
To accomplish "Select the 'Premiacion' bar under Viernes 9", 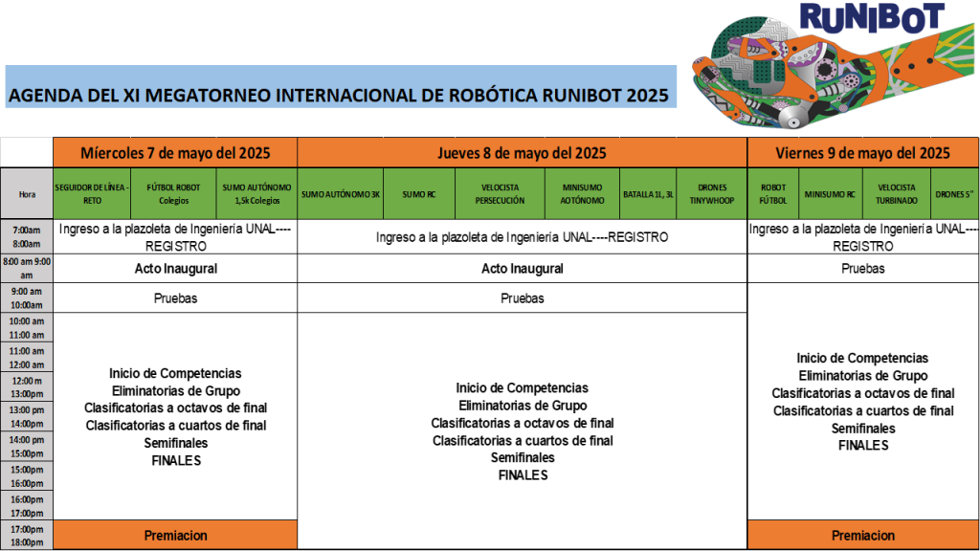I will pyautogui.click(x=862, y=536).
